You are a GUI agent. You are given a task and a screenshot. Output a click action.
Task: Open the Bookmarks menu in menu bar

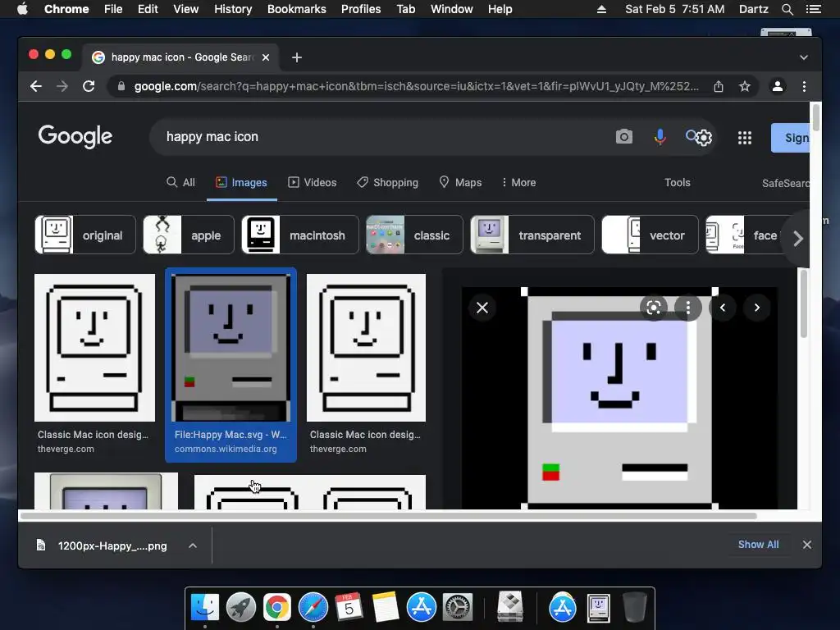(x=297, y=9)
